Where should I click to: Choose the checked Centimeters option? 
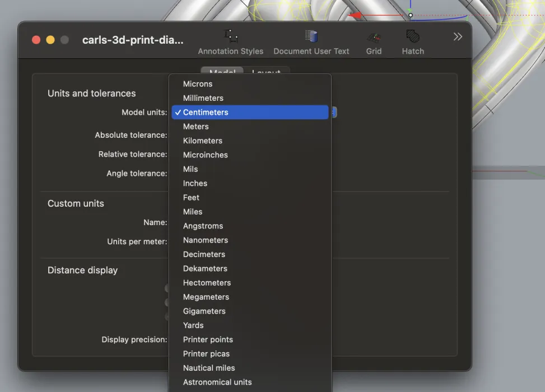(250, 112)
